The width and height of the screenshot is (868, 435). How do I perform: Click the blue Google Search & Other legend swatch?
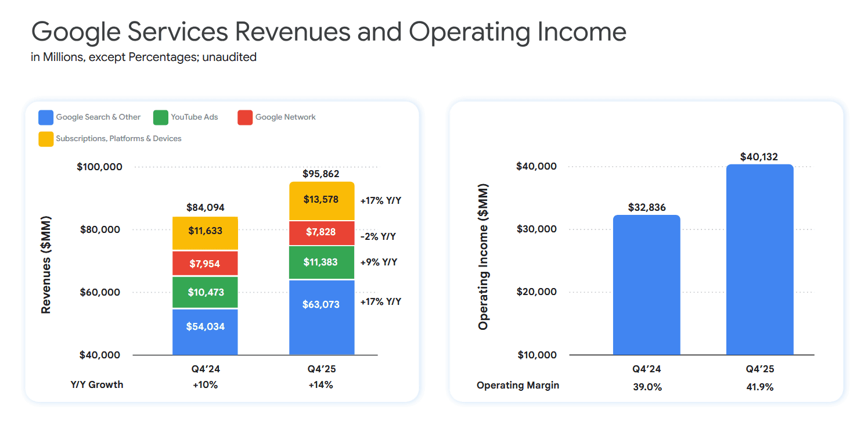46,117
